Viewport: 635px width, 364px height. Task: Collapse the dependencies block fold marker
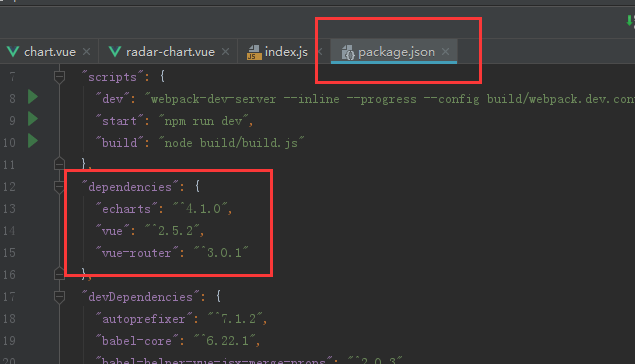(x=59, y=186)
